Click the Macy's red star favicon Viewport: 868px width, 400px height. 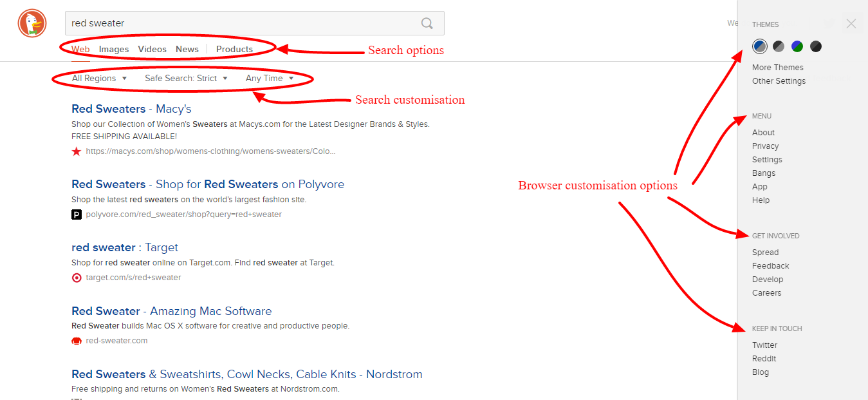click(77, 151)
